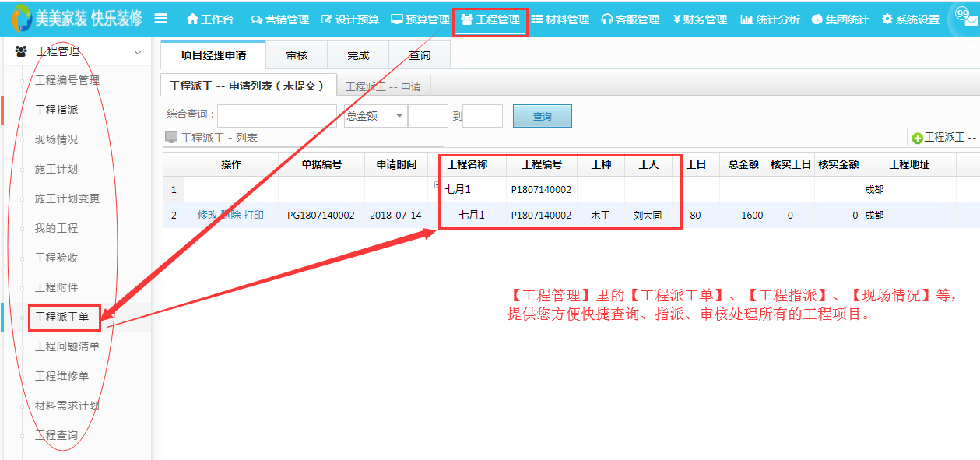The width and height of the screenshot is (980, 460).
Task: Click the hamburger menu toggle icon
Action: click(161, 19)
